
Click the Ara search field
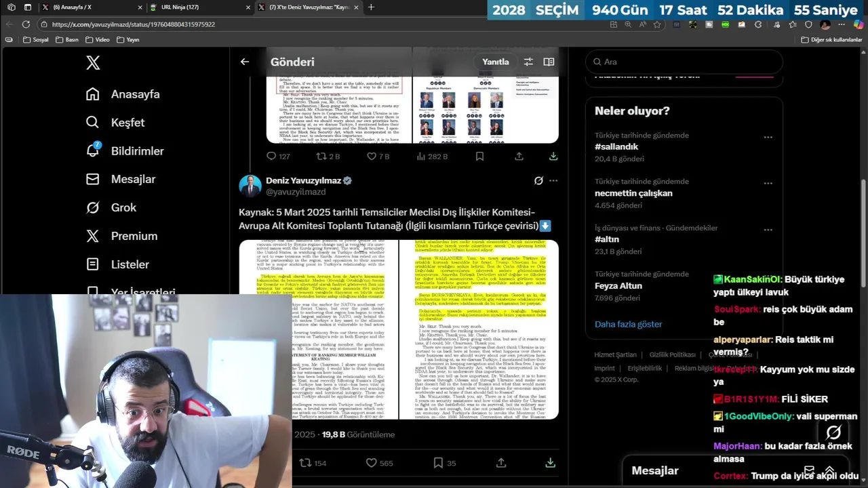coord(684,62)
